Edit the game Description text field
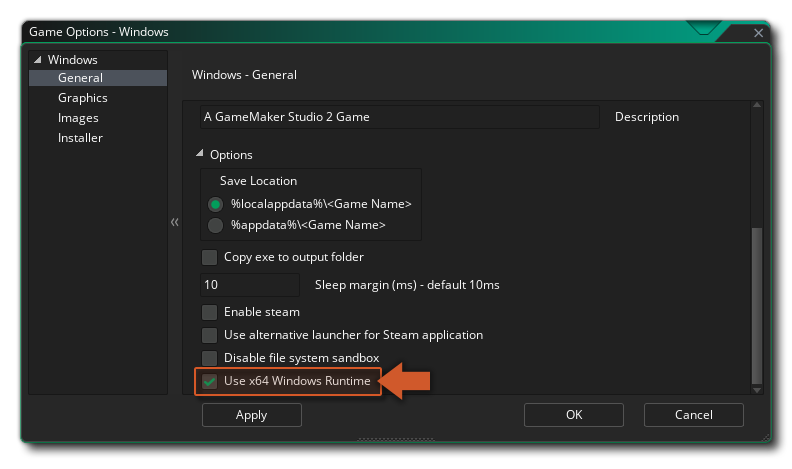The image size is (792, 469). pos(400,117)
